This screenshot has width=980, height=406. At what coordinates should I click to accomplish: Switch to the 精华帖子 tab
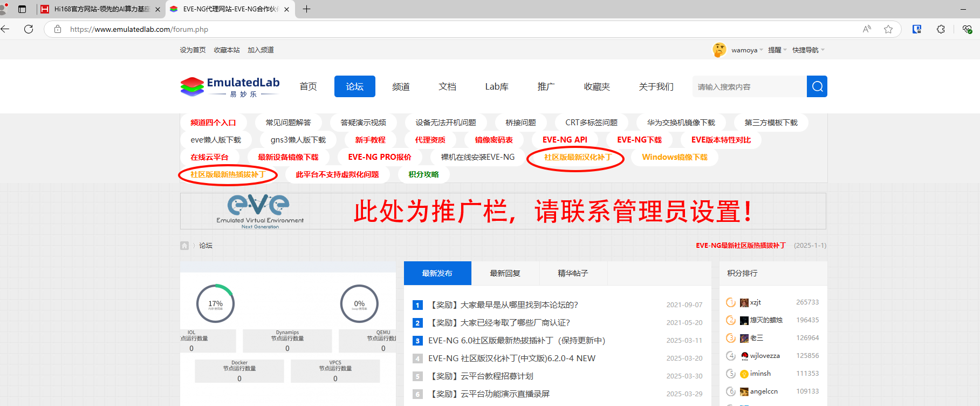point(573,273)
